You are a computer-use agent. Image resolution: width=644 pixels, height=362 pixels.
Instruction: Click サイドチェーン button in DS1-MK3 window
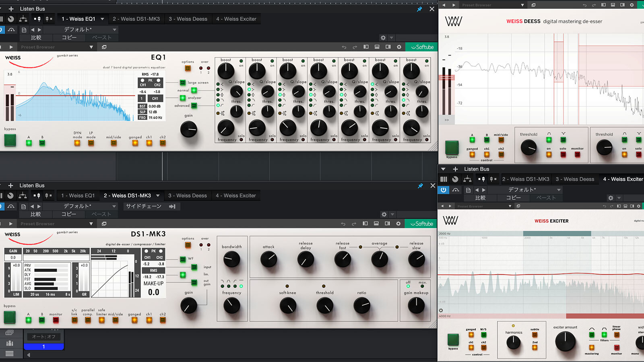tap(143, 206)
